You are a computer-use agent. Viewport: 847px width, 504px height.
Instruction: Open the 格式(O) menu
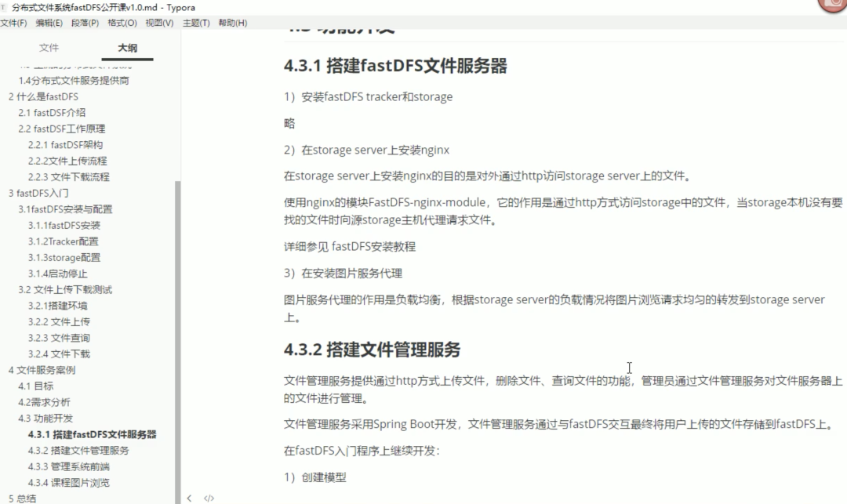[x=122, y=23]
